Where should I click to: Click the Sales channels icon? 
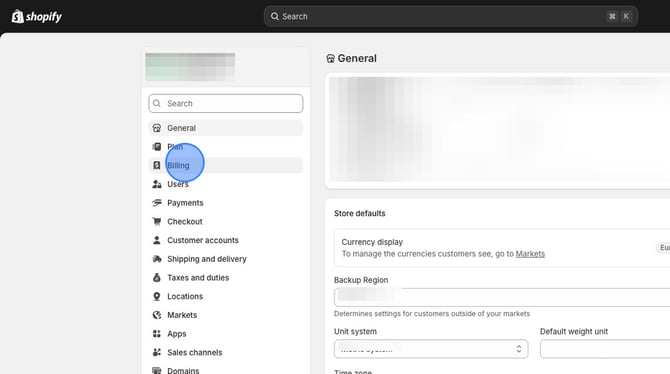click(x=157, y=352)
